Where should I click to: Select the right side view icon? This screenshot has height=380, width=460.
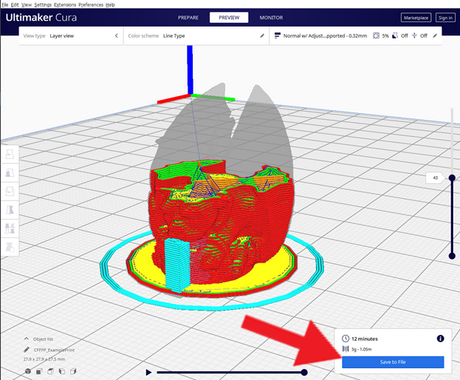pyautogui.click(x=73, y=371)
